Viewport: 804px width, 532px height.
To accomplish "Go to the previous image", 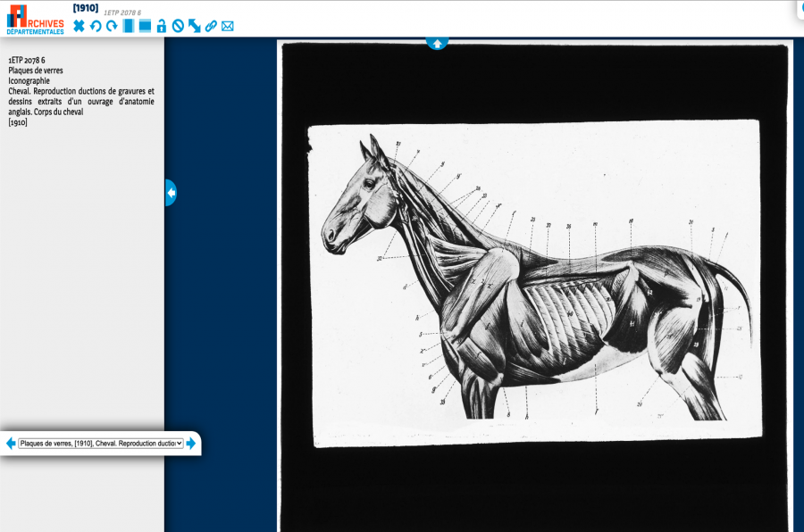I will click(x=11, y=444).
